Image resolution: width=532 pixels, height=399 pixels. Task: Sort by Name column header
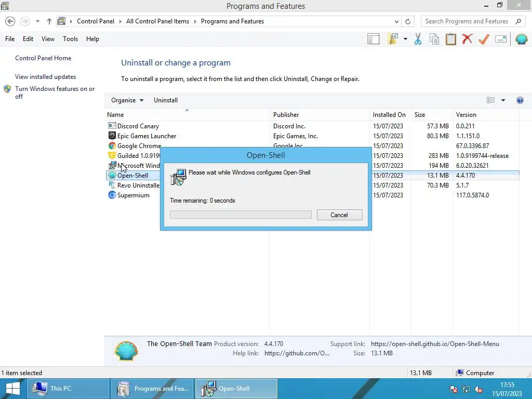coord(188,115)
